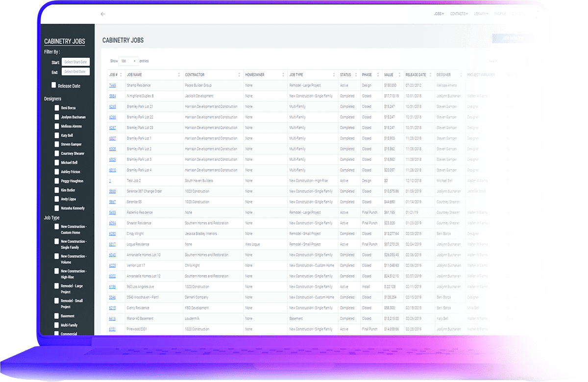Select the Wes Logue homeowner cell
The height and width of the screenshot is (382, 588).
click(x=265, y=244)
